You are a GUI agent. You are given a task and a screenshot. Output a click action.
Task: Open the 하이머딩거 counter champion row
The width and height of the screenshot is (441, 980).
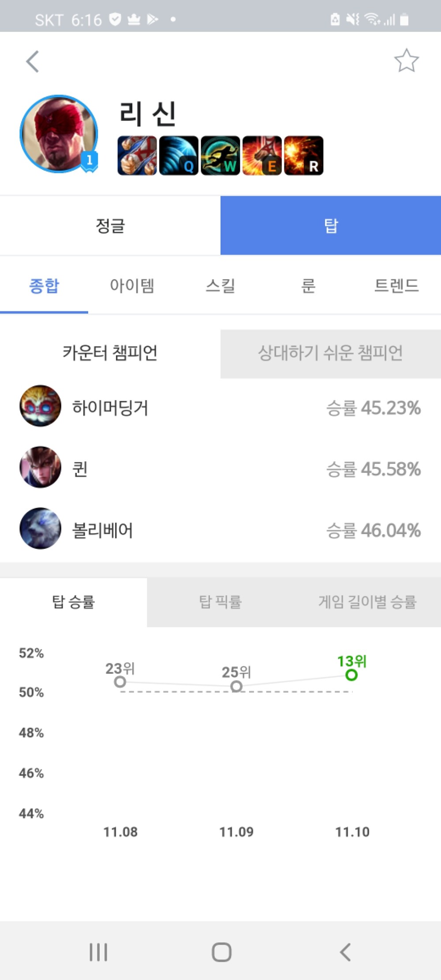pos(220,406)
